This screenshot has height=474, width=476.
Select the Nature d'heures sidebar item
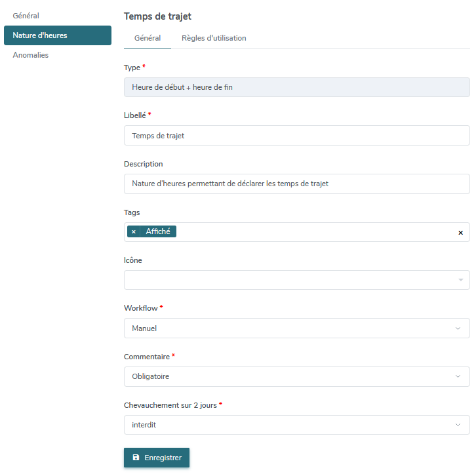(58, 35)
